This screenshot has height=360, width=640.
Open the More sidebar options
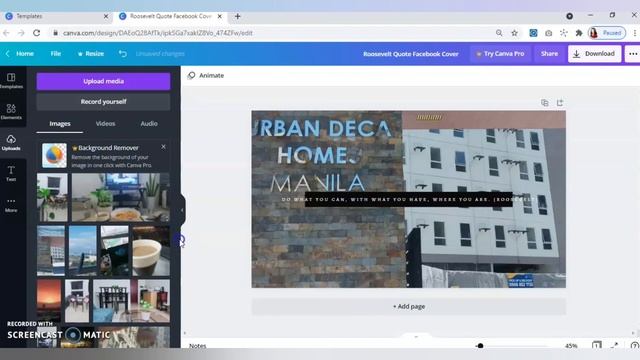tap(11, 204)
